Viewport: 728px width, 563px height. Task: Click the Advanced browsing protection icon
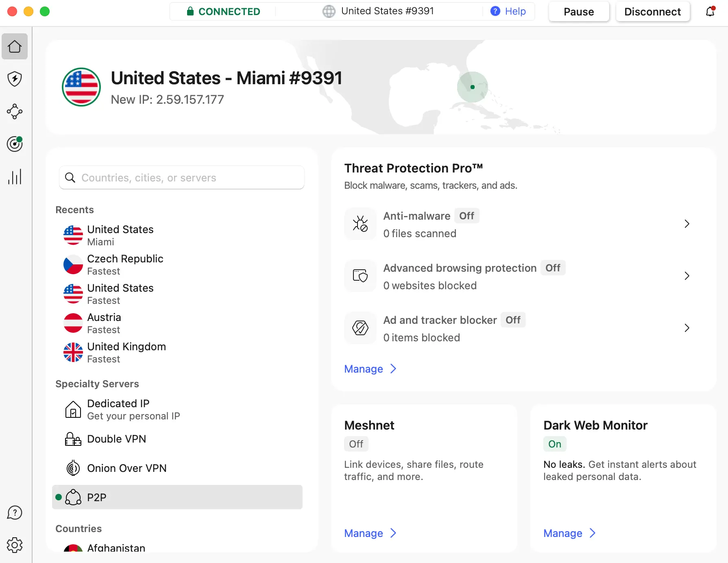click(x=360, y=276)
